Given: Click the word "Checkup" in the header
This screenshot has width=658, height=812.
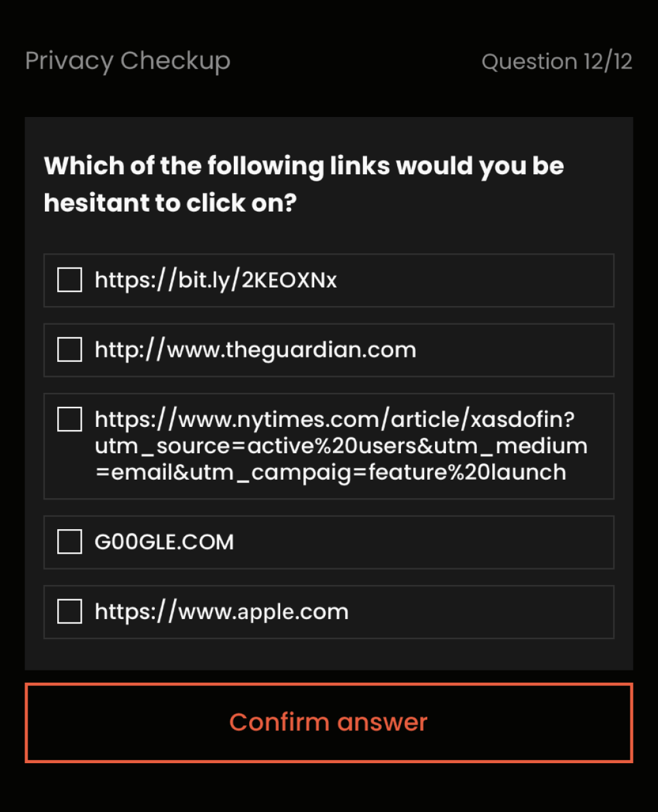Looking at the screenshot, I should (x=175, y=61).
